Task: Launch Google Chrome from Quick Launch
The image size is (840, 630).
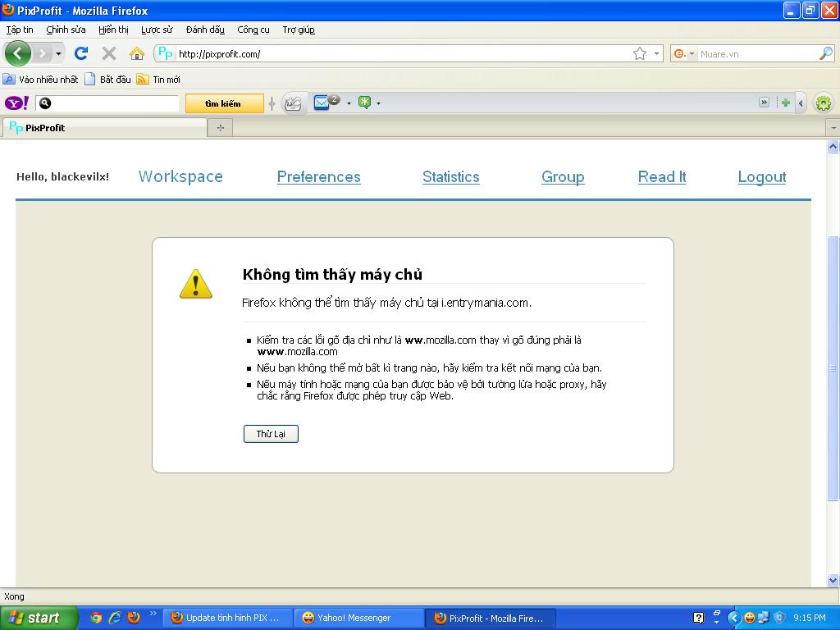Action: pyautogui.click(x=96, y=618)
